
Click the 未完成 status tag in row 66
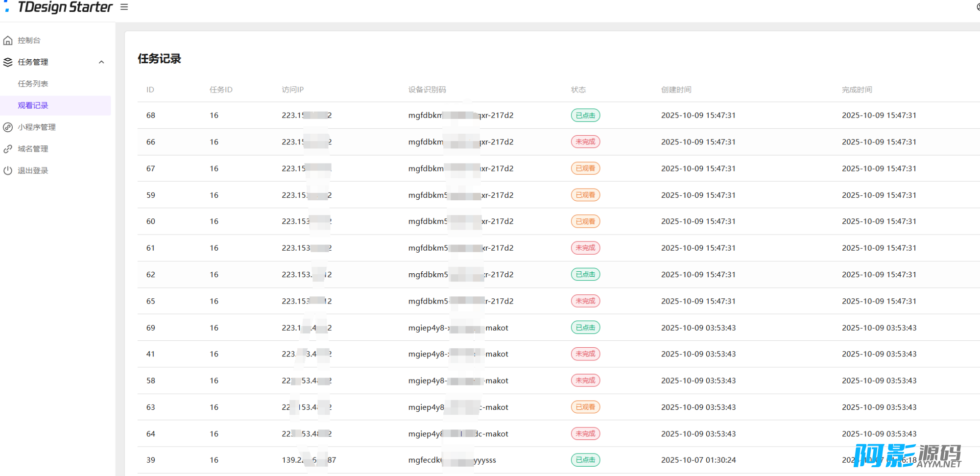(585, 142)
